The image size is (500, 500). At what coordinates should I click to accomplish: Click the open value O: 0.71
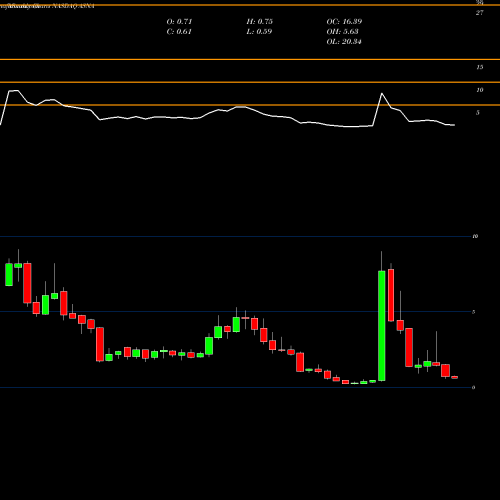coord(179,22)
